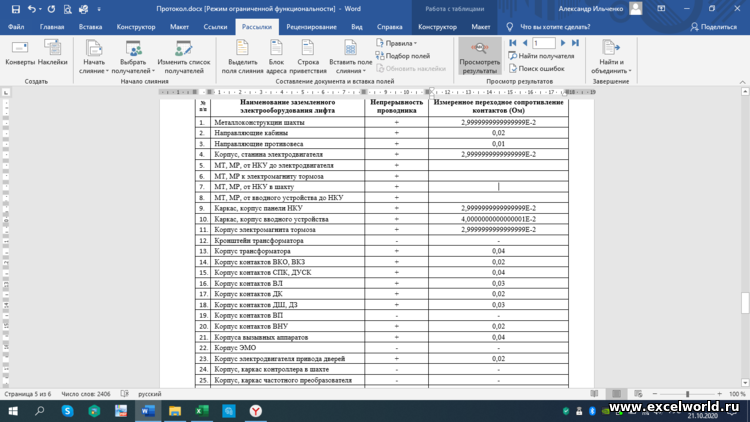Open Выбрать получателей dropdown
The image size is (750, 422).
point(133,57)
